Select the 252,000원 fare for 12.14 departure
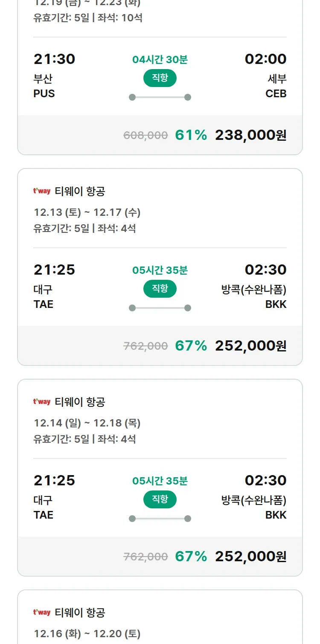320x644 pixels. click(250, 557)
